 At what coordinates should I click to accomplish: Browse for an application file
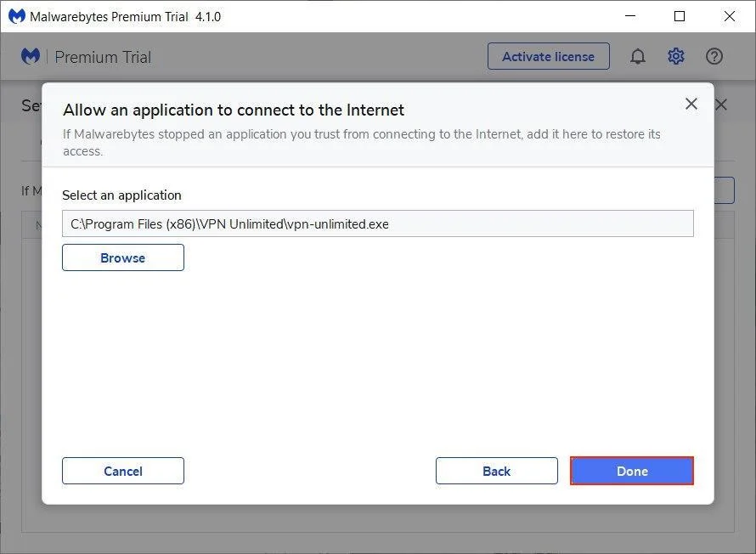(123, 257)
